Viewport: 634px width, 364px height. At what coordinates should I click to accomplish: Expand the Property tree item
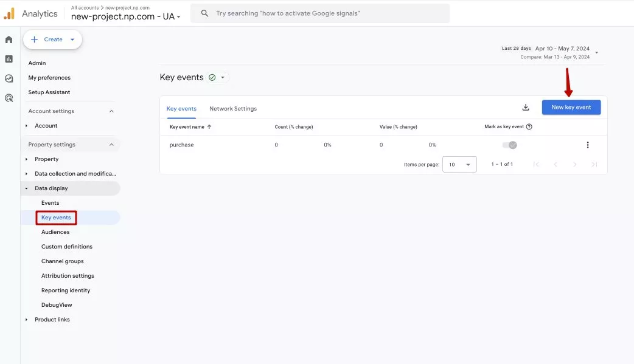pos(26,159)
